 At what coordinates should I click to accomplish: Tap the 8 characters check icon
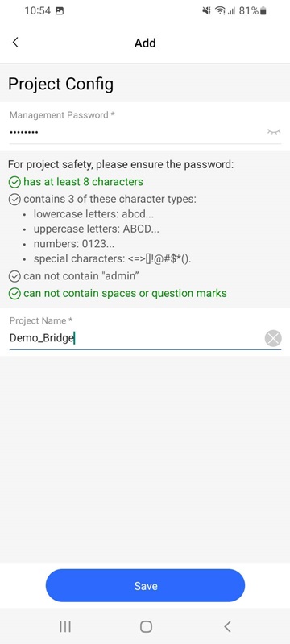14,182
